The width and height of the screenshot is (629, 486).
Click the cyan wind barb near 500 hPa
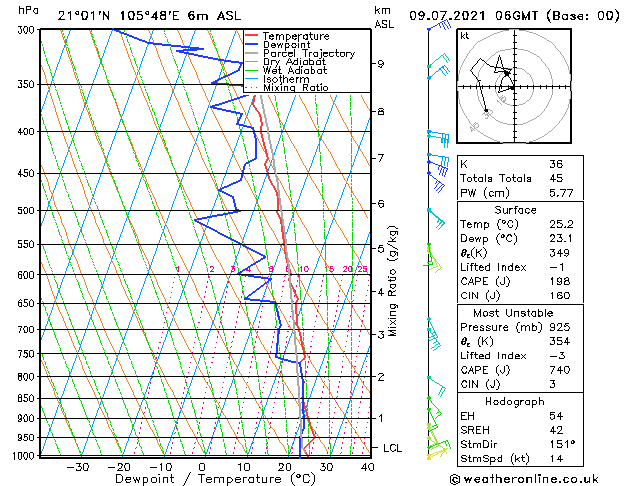tap(436, 219)
